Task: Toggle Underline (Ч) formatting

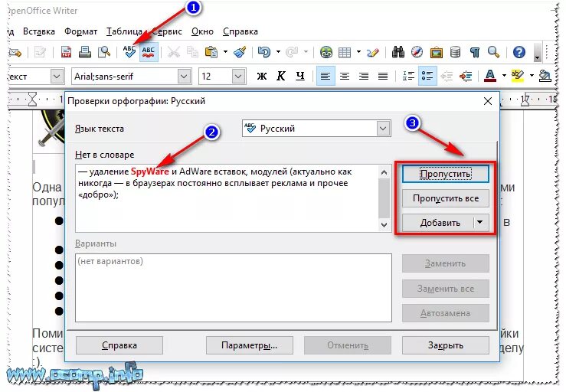Action: tap(300, 76)
